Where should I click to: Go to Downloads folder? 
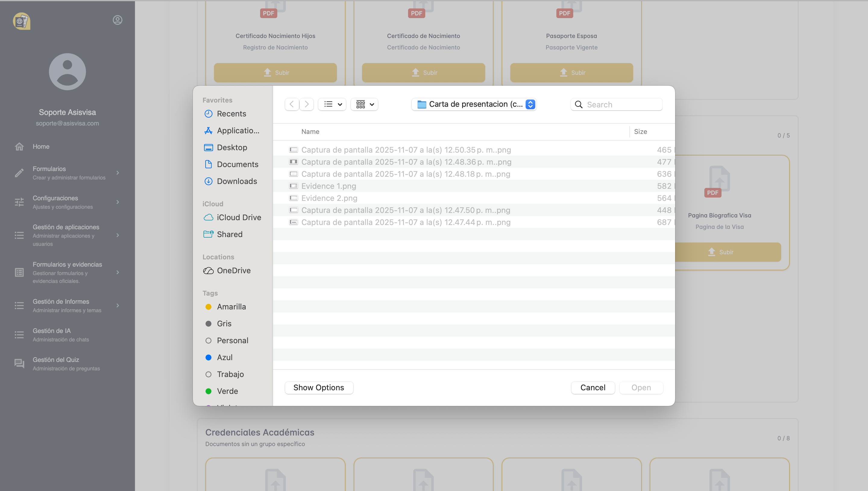click(237, 181)
